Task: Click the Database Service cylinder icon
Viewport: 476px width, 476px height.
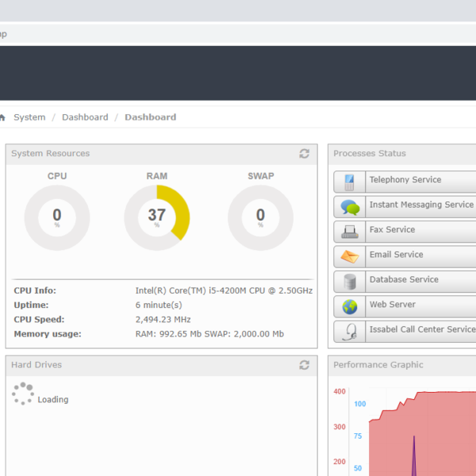Action: pos(349,281)
